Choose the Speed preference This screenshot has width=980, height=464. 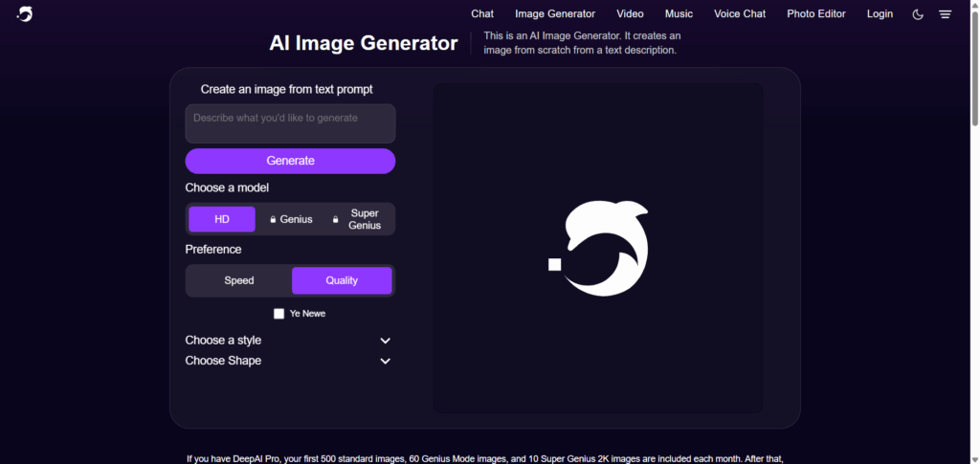click(239, 280)
